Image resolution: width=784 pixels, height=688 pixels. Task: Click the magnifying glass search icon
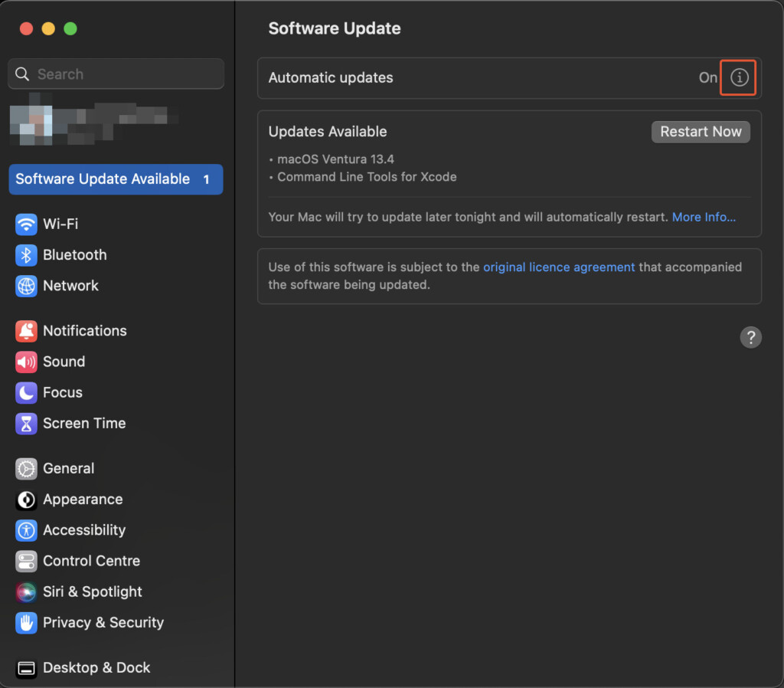point(22,74)
